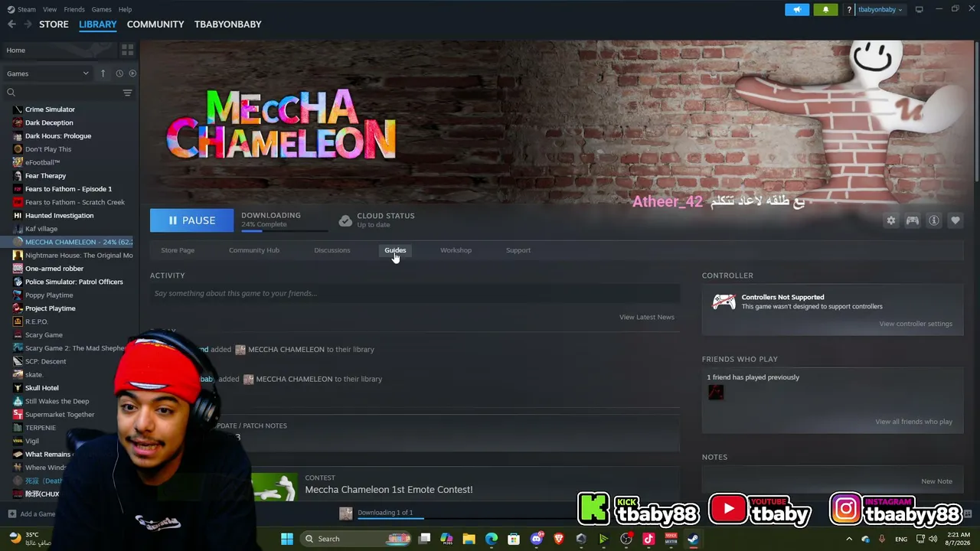This screenshot has height=551, width=980.
Task: Toggle the recent activity clock filter
Action: click(119, 73)
